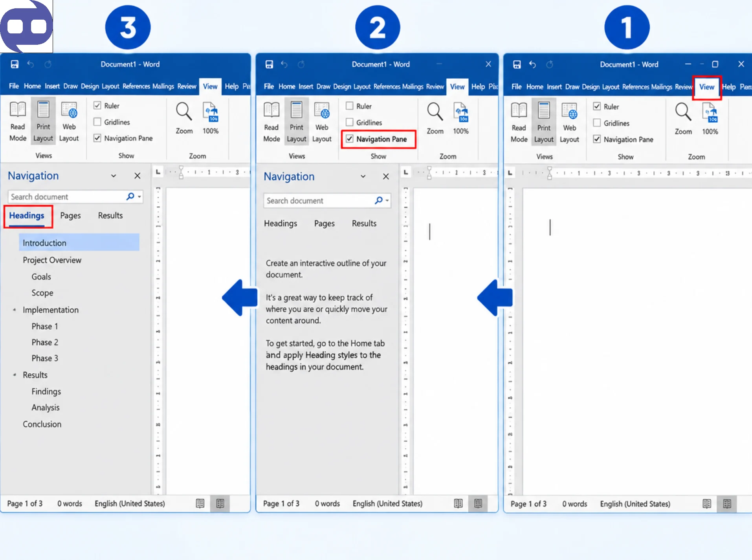Select the Findings heading

46,391
